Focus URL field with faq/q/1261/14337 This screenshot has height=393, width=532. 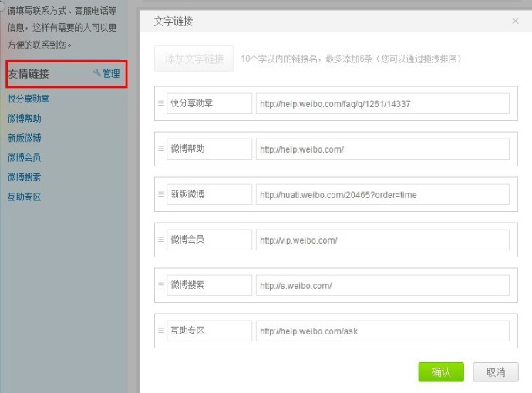382,103
